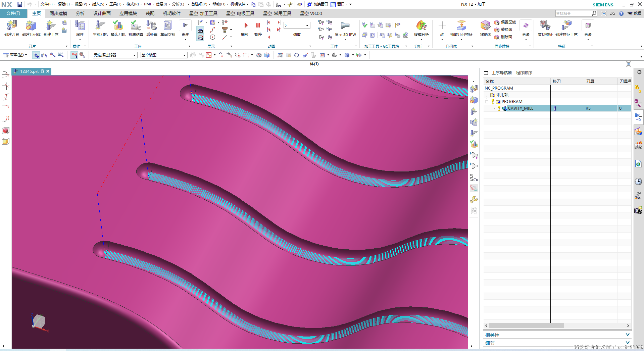The image size is (644, 351).
Task: Close the 12345.prt tab
Action: [48, 71]
